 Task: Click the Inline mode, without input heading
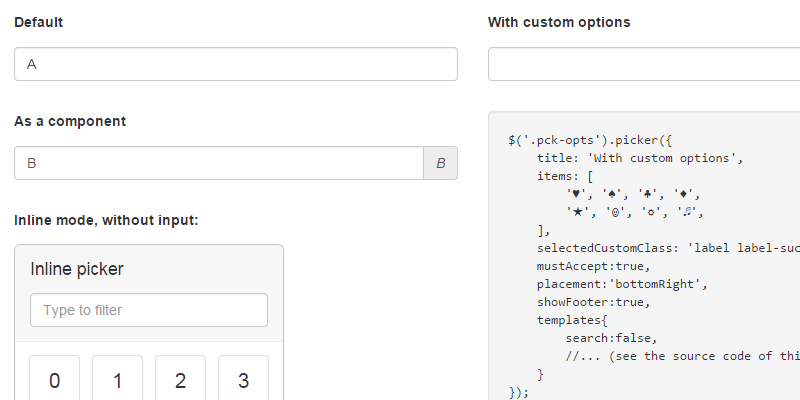click(106, 219)
